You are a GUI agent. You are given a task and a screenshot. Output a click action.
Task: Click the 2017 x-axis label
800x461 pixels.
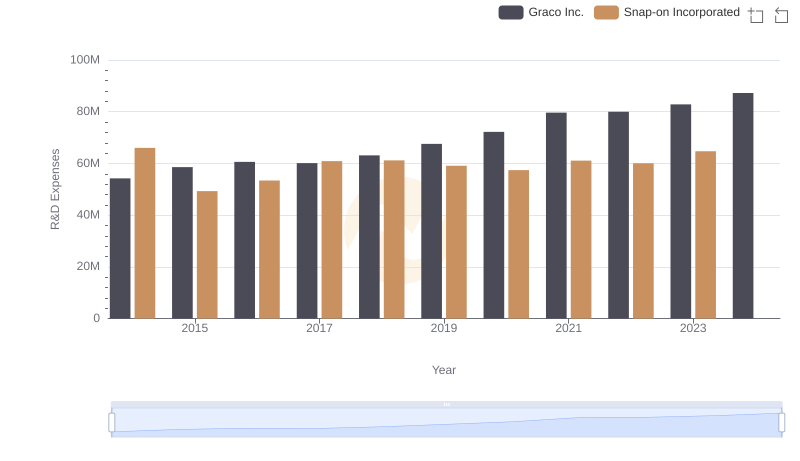pyautogui.click(x=319, y=328)
